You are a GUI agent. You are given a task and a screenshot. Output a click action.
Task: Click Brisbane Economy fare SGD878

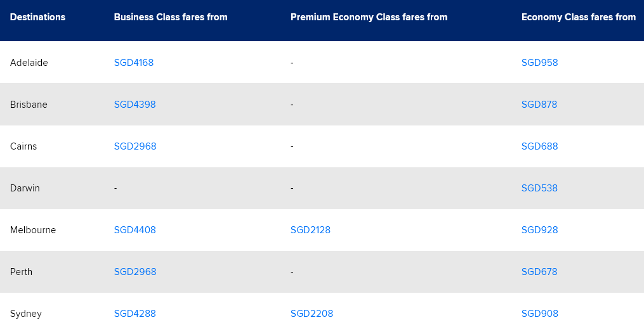[539, 105]
